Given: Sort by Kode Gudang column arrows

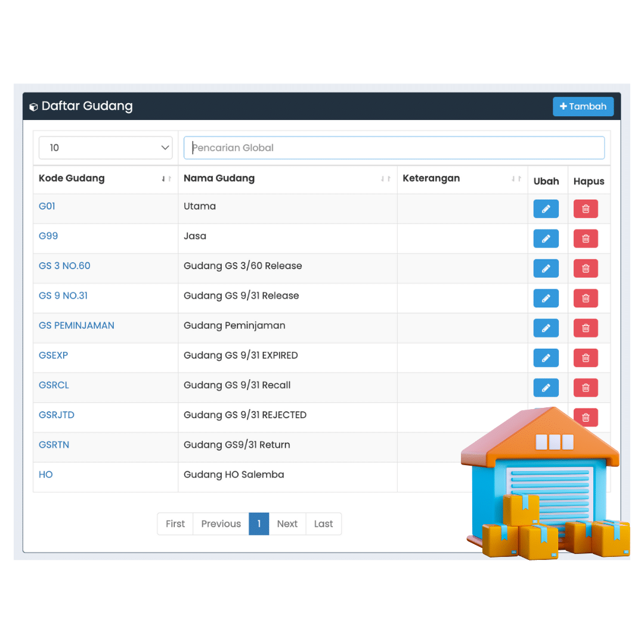Looking at the screenshot, I should pos(166,179).
